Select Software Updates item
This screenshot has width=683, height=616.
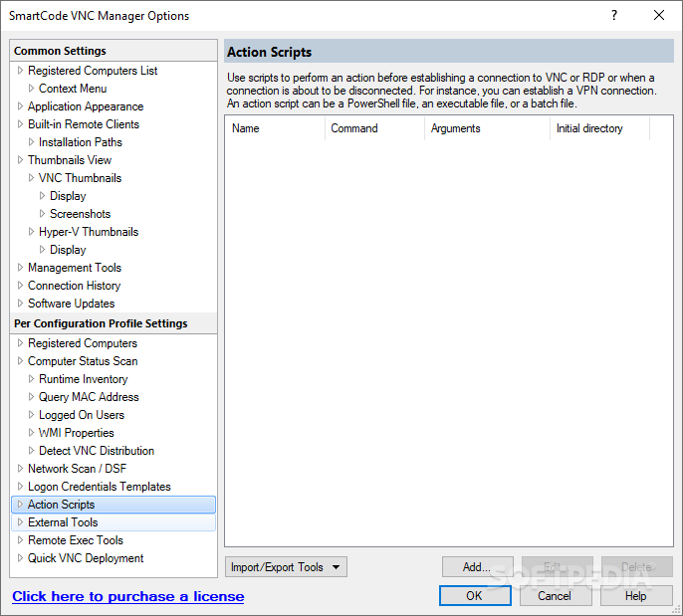click(x=71, y=303)
